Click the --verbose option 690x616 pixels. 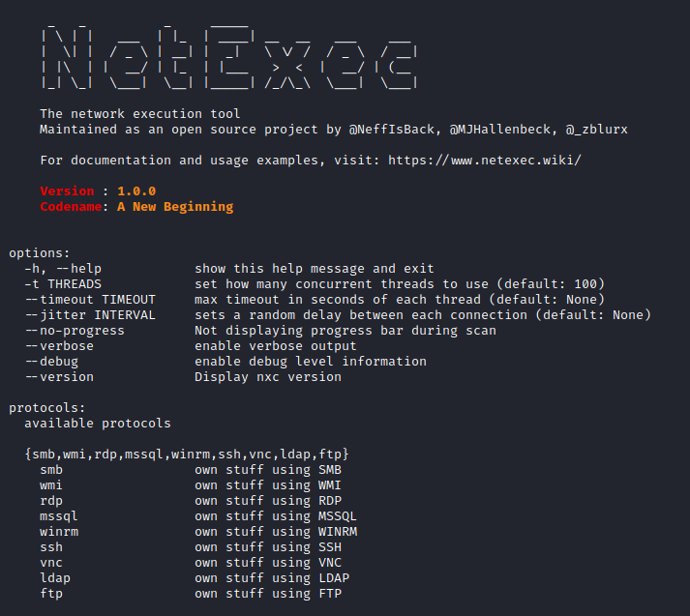[59, 346]
